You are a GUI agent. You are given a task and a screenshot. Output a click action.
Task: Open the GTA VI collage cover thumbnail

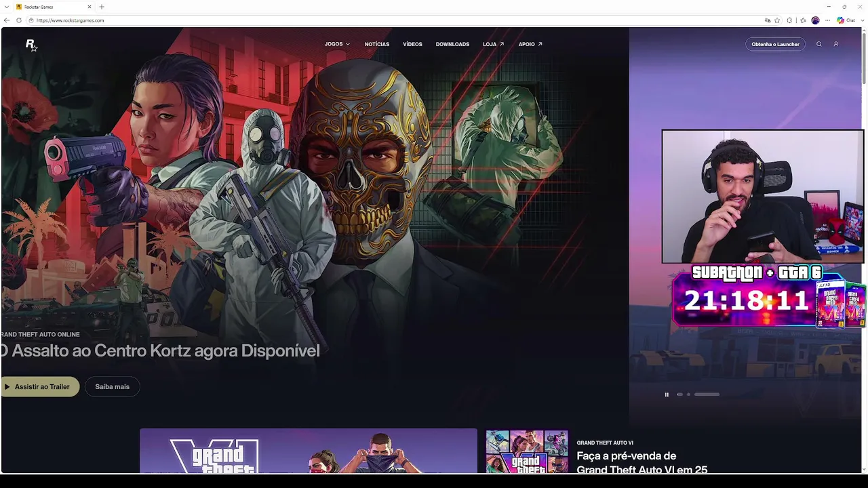527,451
